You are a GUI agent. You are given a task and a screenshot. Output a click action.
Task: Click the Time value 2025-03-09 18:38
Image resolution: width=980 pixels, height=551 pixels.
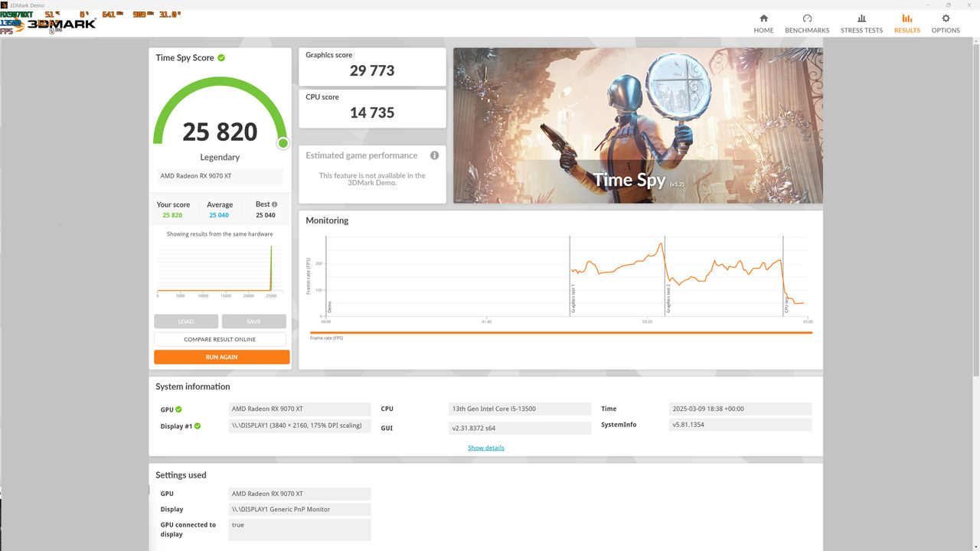(x=740, y=409)
